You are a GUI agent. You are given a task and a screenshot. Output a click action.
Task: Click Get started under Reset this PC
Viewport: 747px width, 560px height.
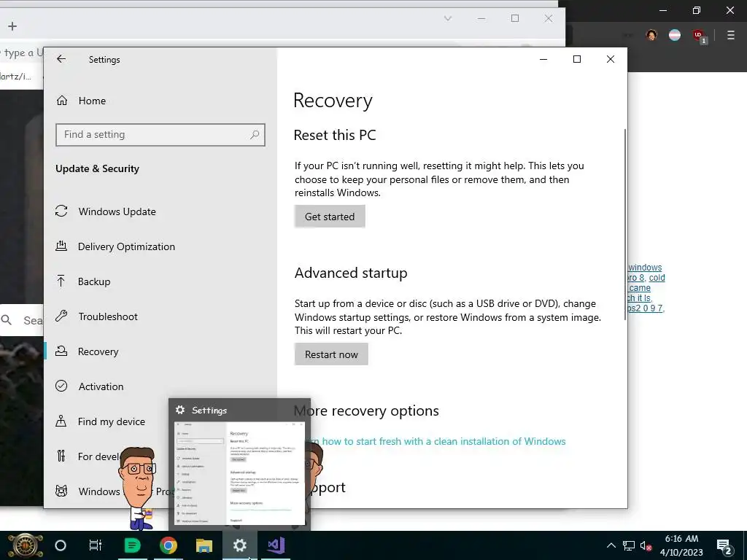point(330,217)
